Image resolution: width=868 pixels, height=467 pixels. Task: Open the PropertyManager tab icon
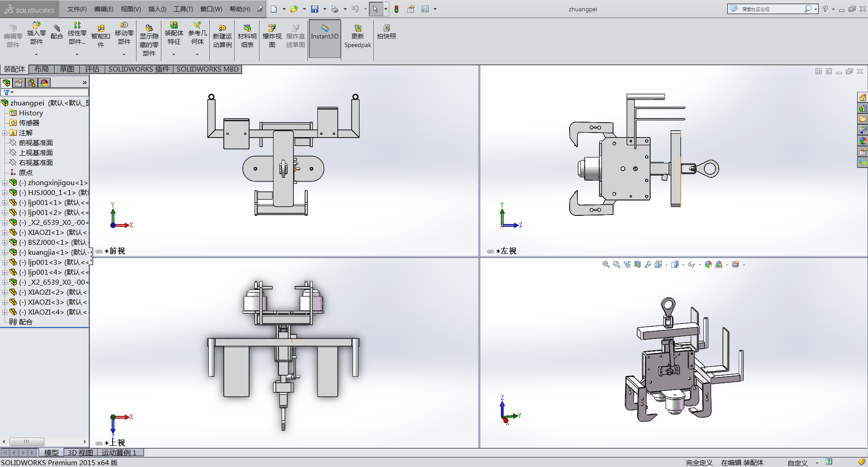tap(19, 83)
